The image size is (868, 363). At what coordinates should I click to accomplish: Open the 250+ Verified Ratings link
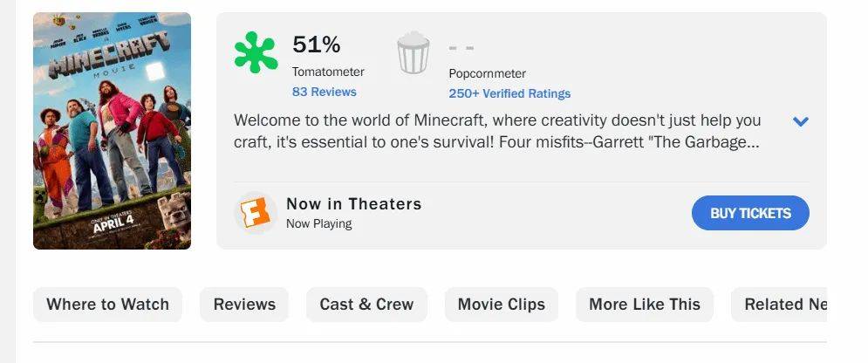pos(509,93)
